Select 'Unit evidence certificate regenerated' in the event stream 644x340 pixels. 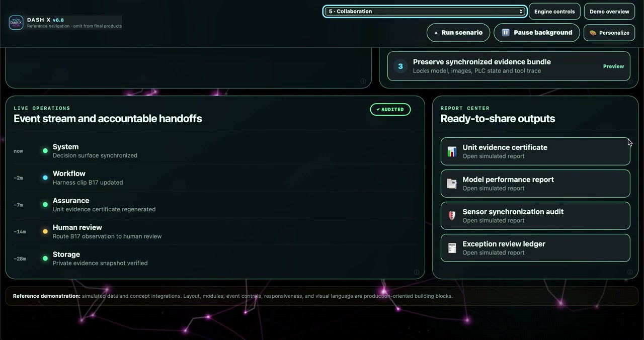(x=104, y=209)
